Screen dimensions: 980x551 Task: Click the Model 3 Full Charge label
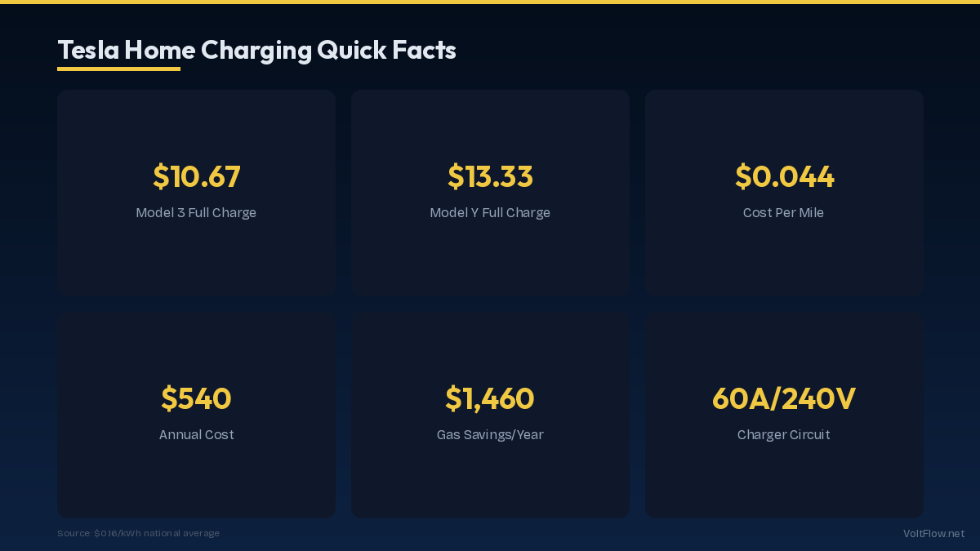(196, 213)
